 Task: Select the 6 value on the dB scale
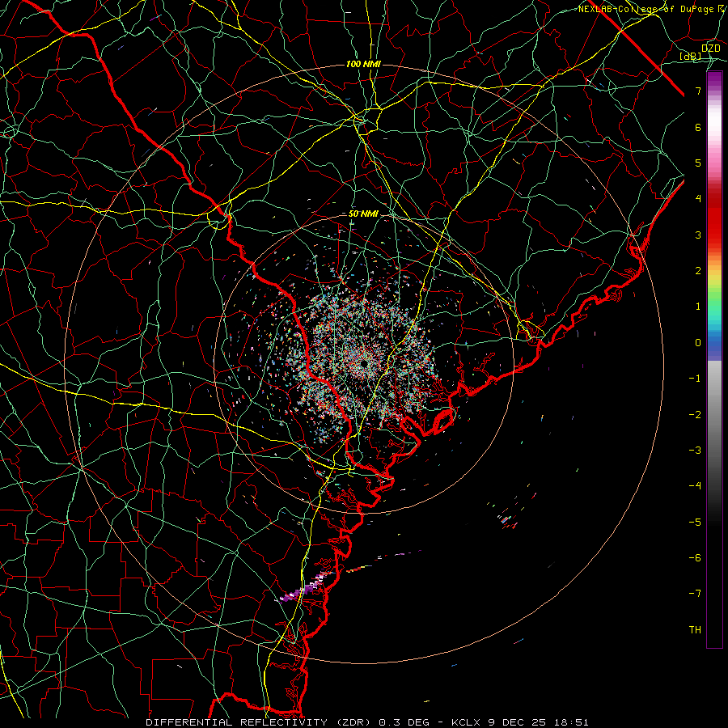(698, 127)
